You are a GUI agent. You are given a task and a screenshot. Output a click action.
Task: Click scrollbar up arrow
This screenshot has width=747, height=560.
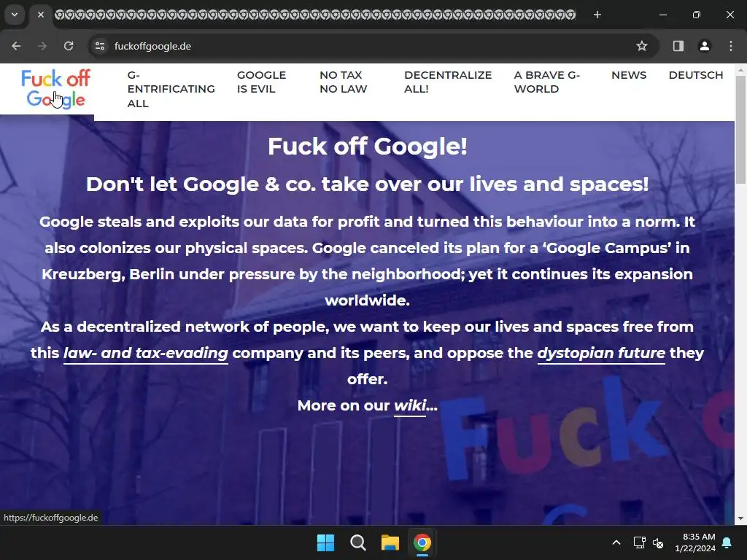(740, 70)
